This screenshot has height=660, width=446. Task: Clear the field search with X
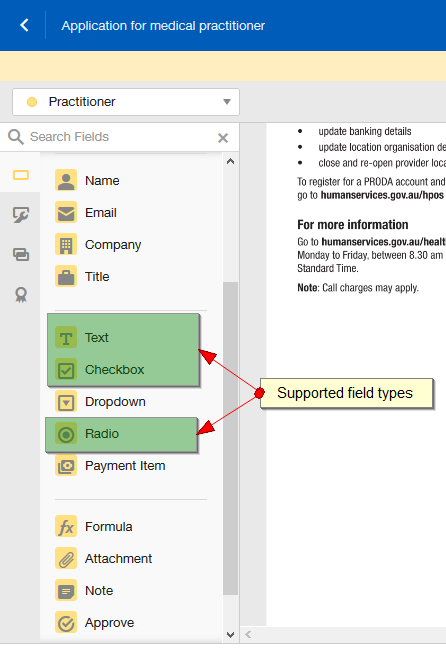[x=223, y=138]
